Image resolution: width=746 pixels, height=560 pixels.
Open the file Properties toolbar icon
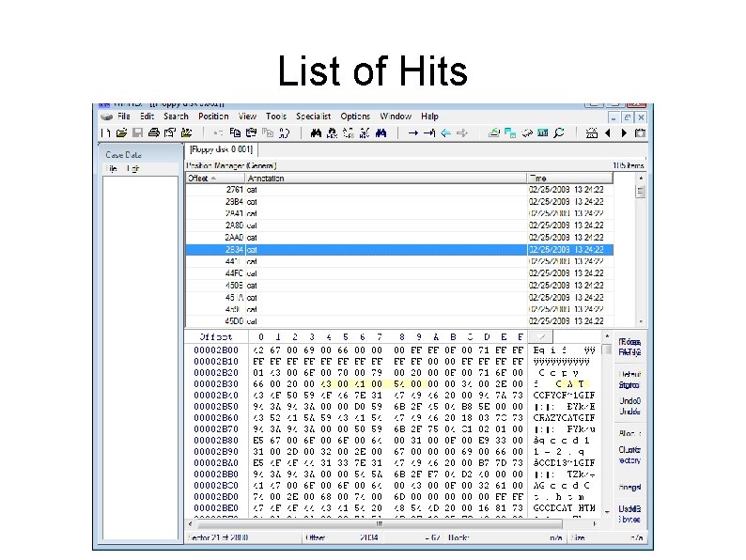pyautogui.click(x=170, y=132)
